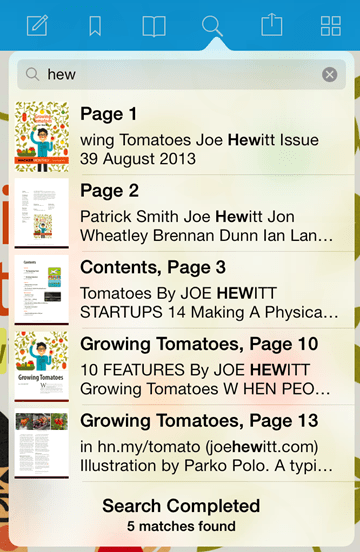
Task: Tap the magnifier search toolbar icon
Action: (212, 26)
